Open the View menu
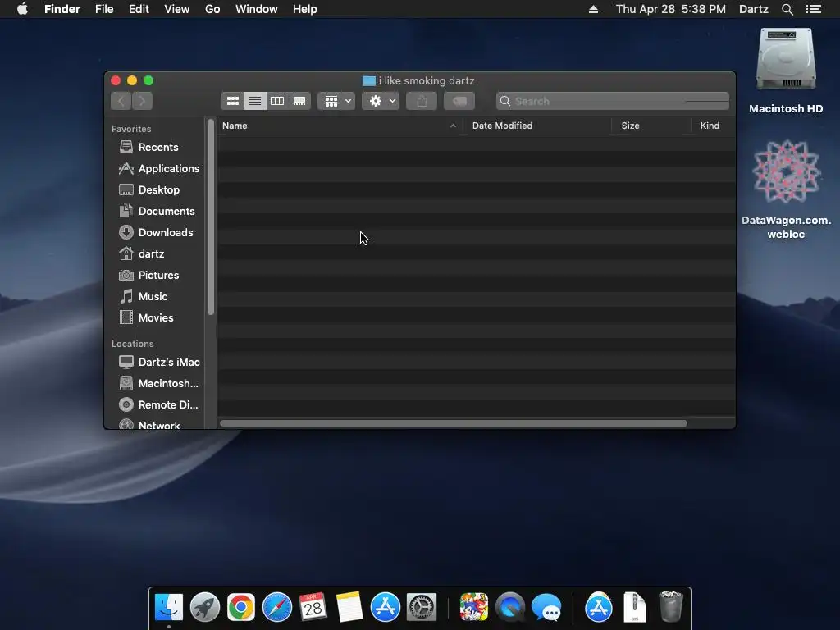Screen dimensions: 840x630 click(177, 9)
